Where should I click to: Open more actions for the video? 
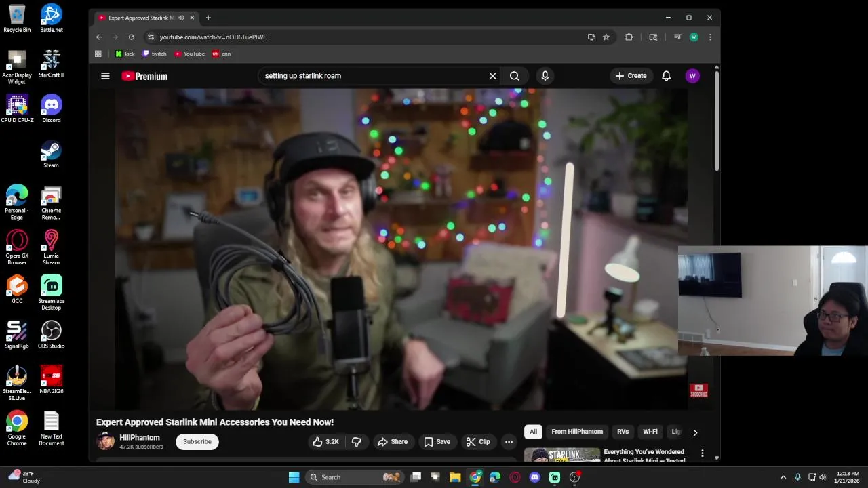[509, 442]
